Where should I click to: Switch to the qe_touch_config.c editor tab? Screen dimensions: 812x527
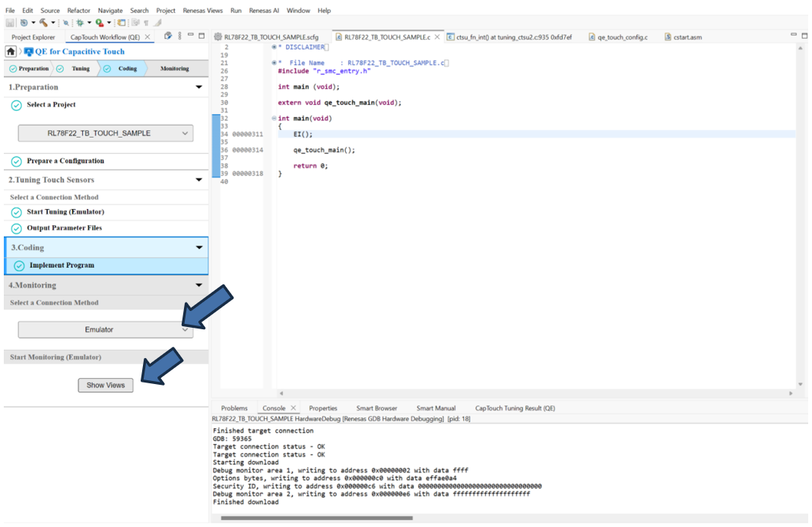click(622, 37)
